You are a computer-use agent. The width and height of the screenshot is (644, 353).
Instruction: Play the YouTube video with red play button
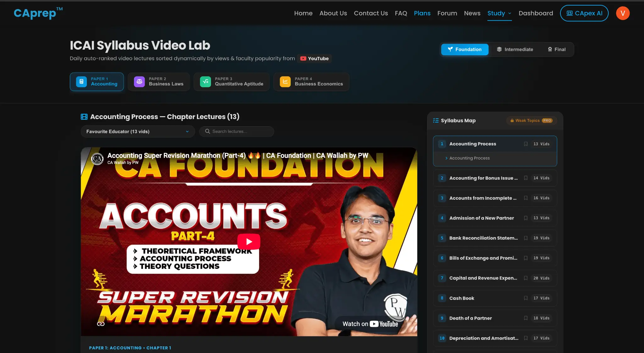(x=249, y=242)
